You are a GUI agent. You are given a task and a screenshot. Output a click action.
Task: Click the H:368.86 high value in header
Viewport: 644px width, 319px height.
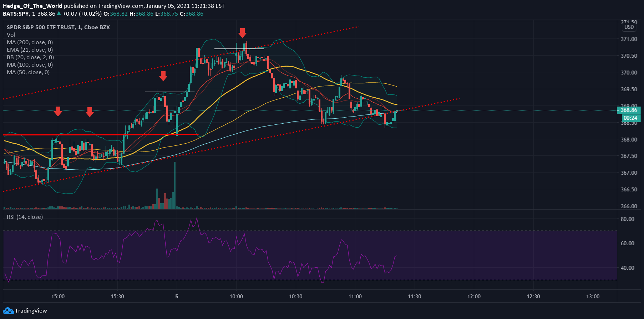[141, 14]
